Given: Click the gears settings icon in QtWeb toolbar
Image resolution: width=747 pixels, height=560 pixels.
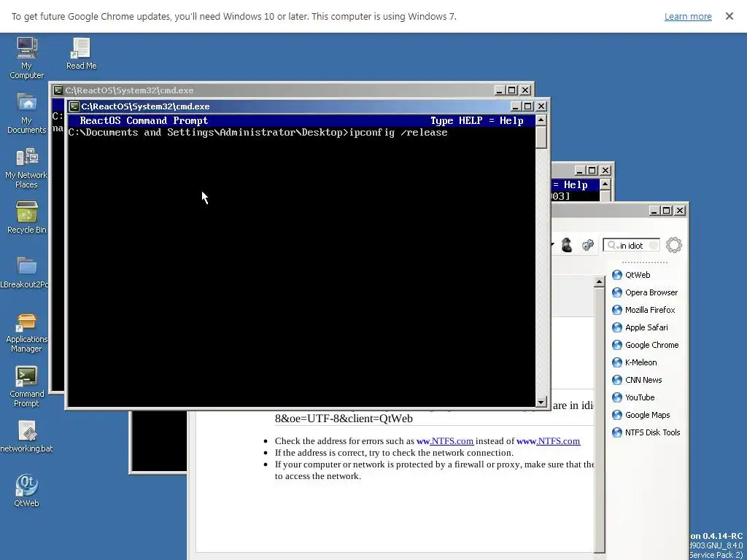Looking at the screenshot, I should coord(587,245).
